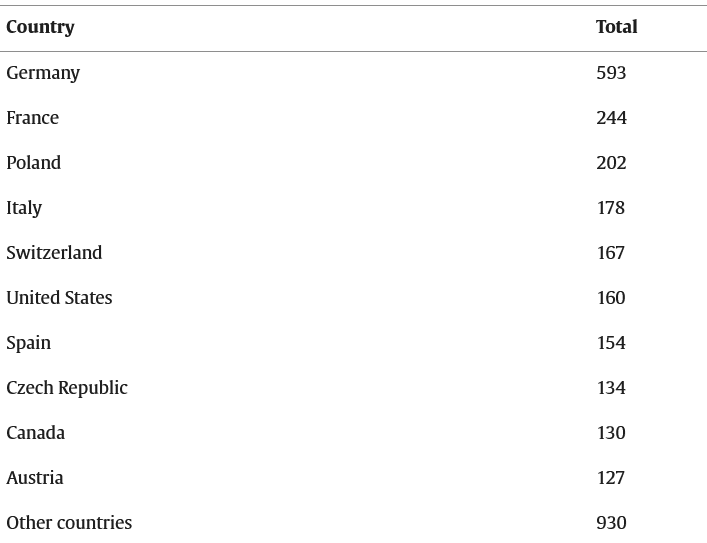
Task: Click the Total column header
Action: (x=616, y=27)
